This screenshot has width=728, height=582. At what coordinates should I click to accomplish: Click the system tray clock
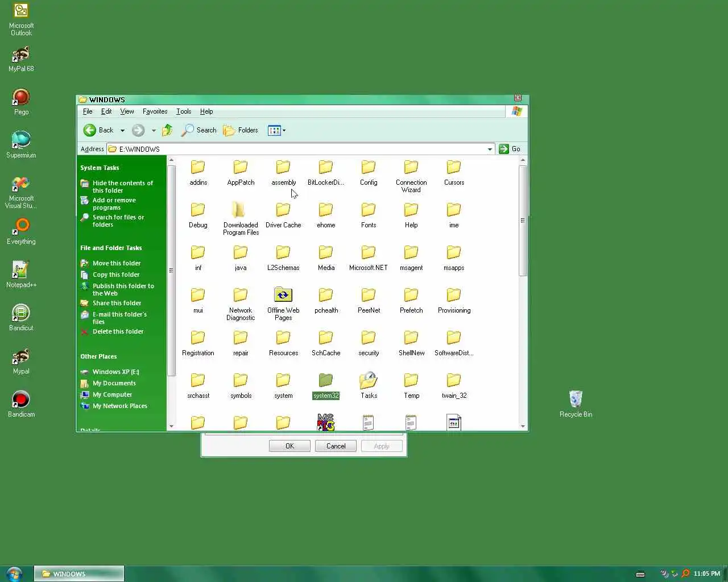click(x=706, y=573)
